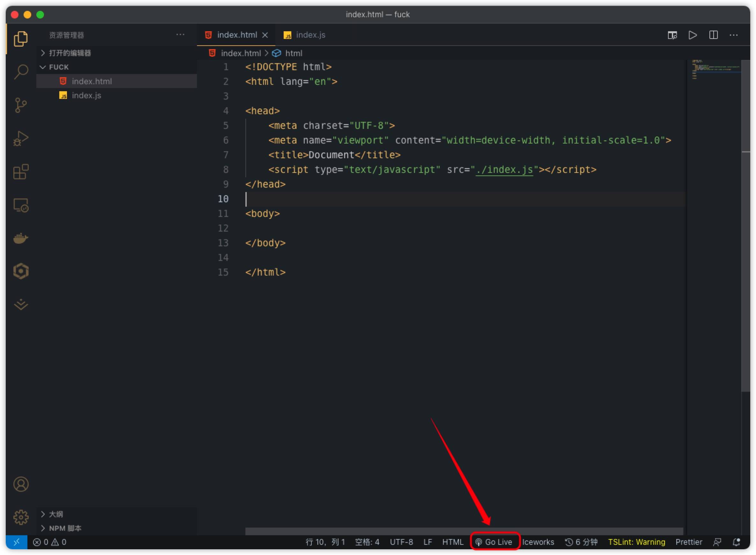Open the Search view icon

21,71
